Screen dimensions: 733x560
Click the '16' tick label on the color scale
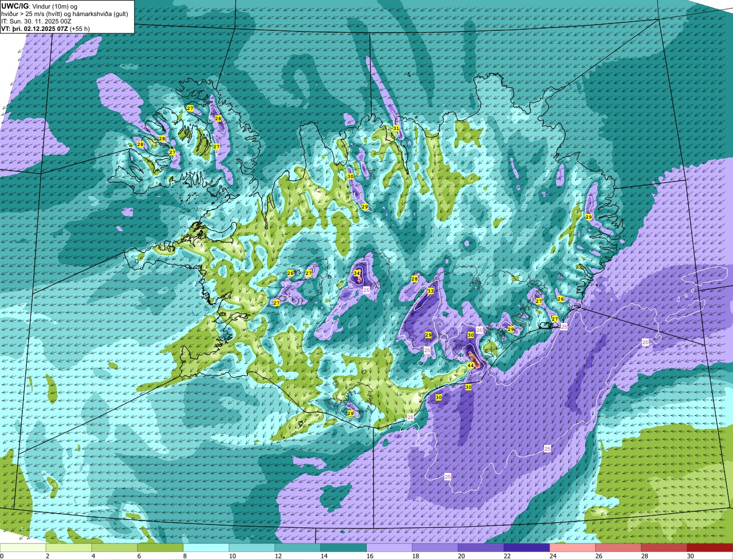point(370,556)
